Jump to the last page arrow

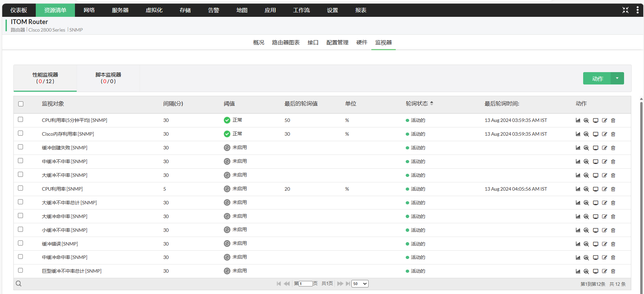click(x=348, y=284)
